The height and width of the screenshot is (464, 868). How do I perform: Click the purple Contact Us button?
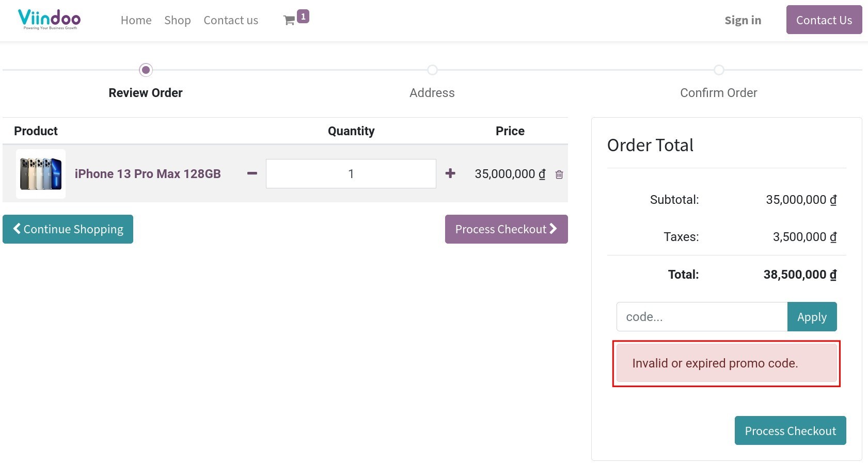click(824, 20)
